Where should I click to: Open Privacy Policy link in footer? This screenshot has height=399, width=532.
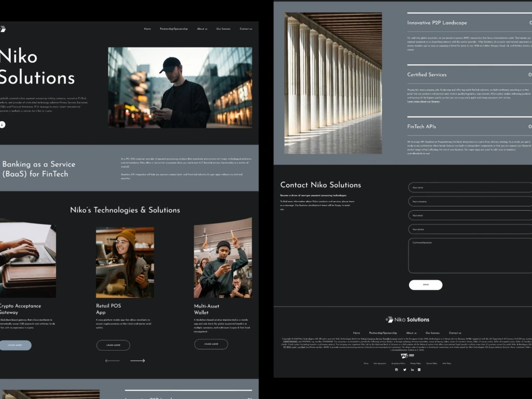pyautogui.click(x=415, y=363)
